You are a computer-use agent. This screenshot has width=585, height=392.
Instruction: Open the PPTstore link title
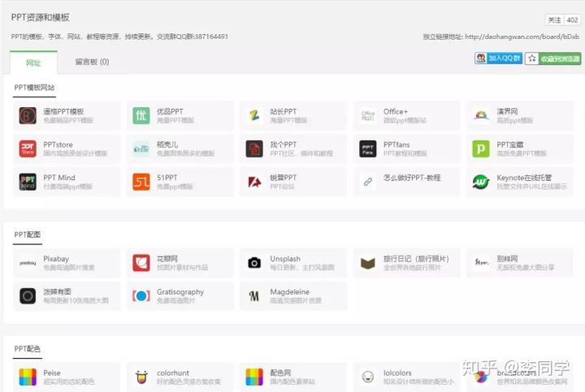[x=58, y=144]
